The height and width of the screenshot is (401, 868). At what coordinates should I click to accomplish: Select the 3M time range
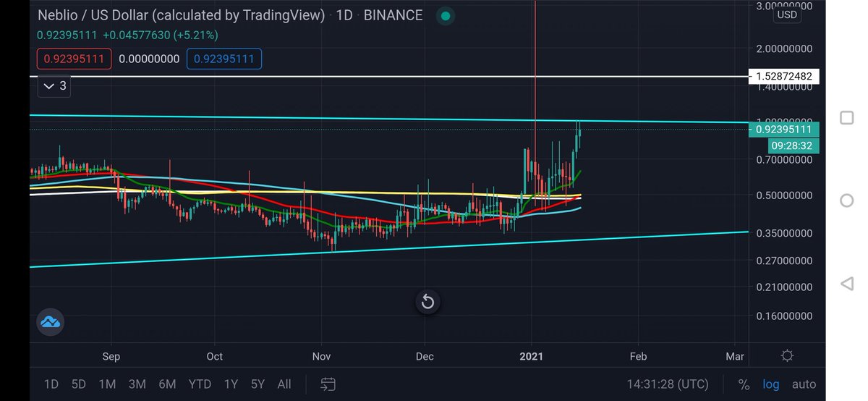(137, 384)
